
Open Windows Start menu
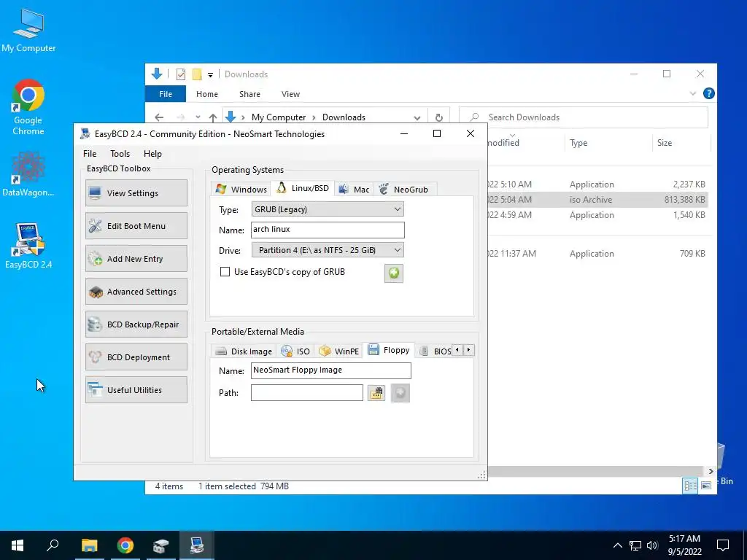[x=18, y=545]
